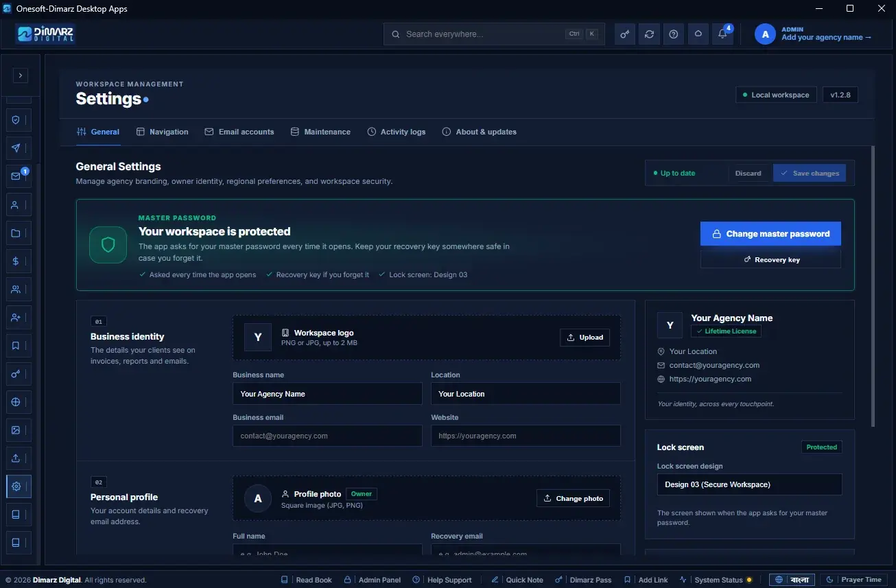Click Save changes
The width and height of the screenshot is (896, 588).
coord(810,174)
